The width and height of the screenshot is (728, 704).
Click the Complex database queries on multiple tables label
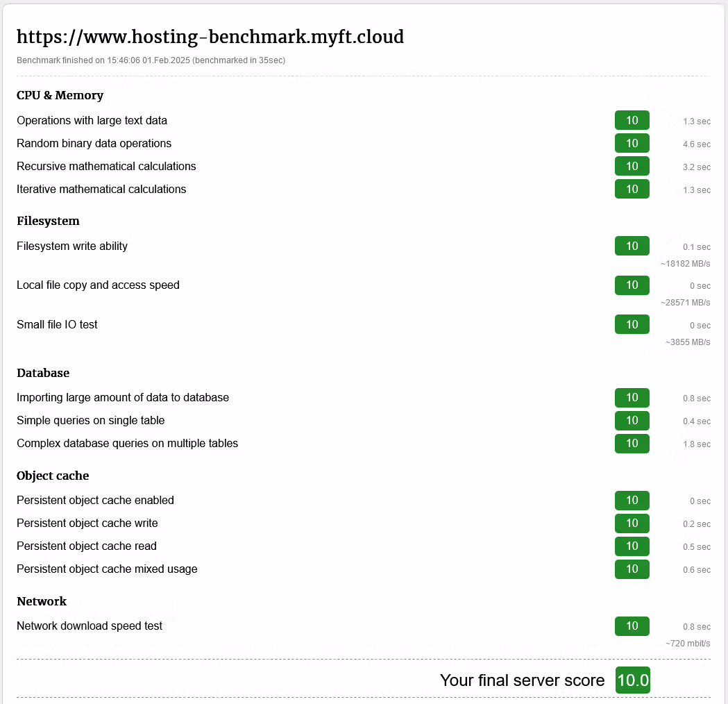tap(127, 444)
